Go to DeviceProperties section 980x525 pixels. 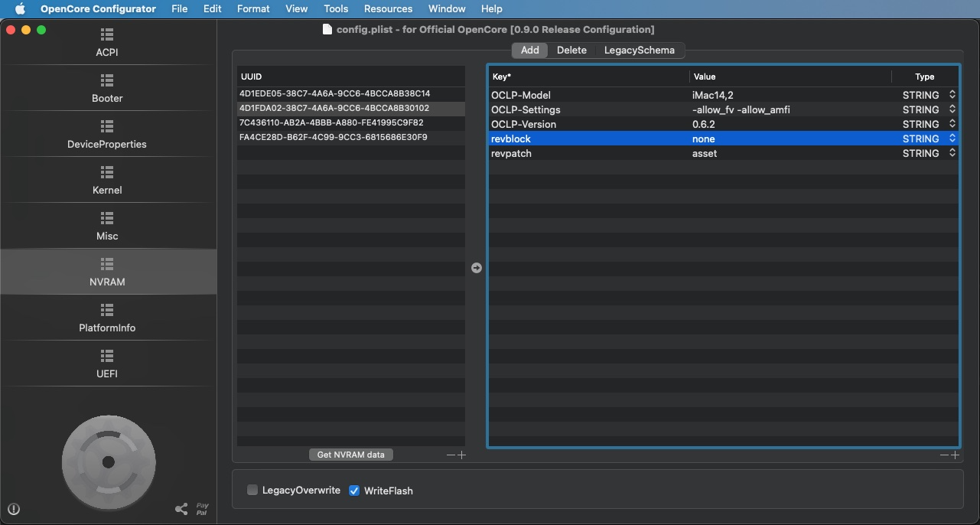point(107,135)
